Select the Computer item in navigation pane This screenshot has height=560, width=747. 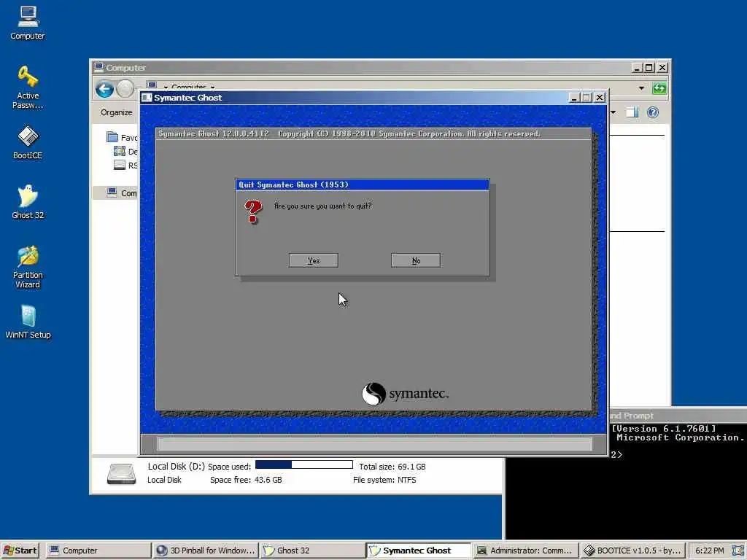coord(122,192)
